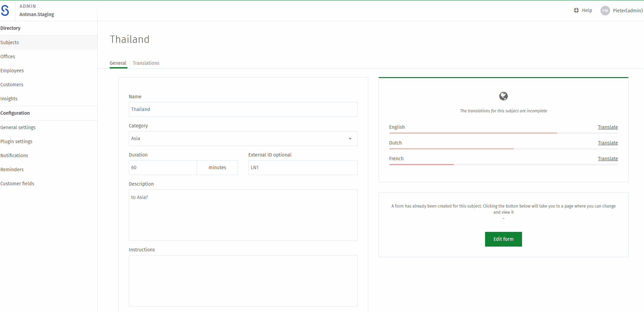This screenshot has width=644, height=312.
Task: Select the General tab
Action: tap(118, 63)
